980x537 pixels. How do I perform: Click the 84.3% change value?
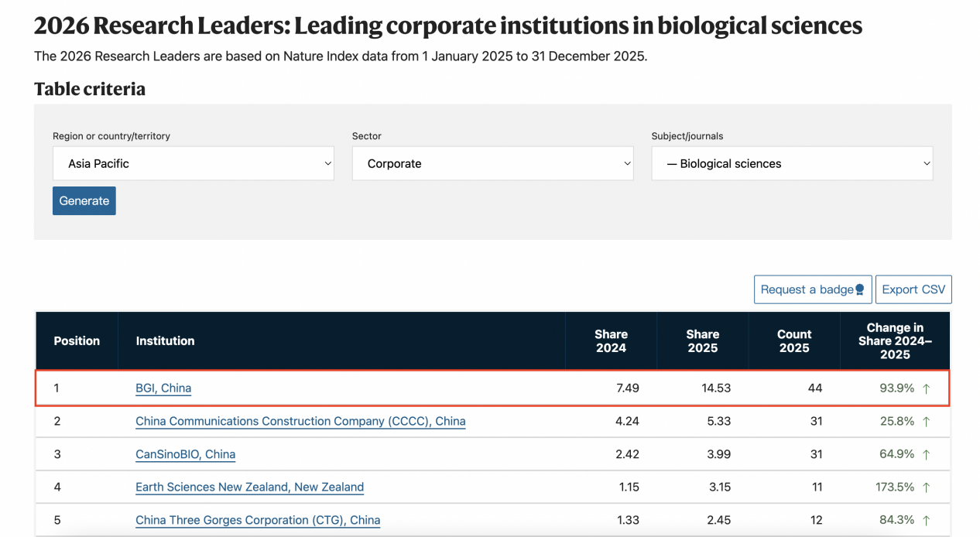click(x=896, y=520)
